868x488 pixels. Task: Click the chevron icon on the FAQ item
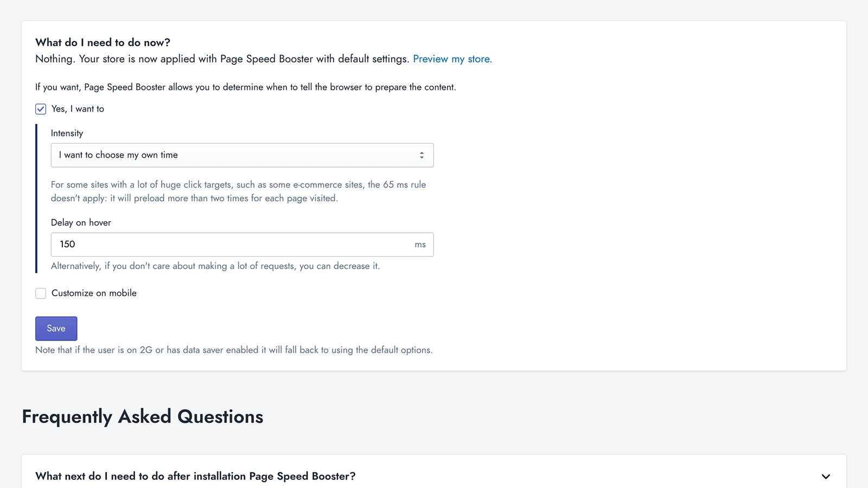point(826,476)
